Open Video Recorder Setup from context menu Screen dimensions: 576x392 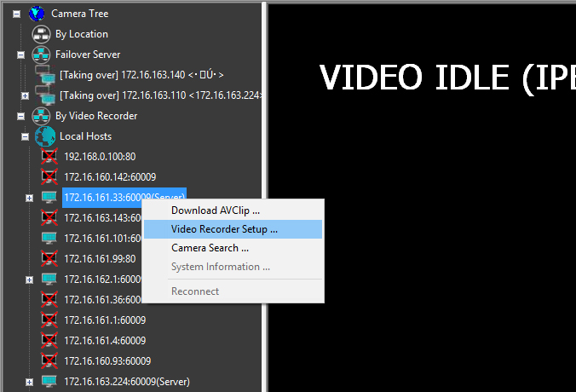coord(224,229)
